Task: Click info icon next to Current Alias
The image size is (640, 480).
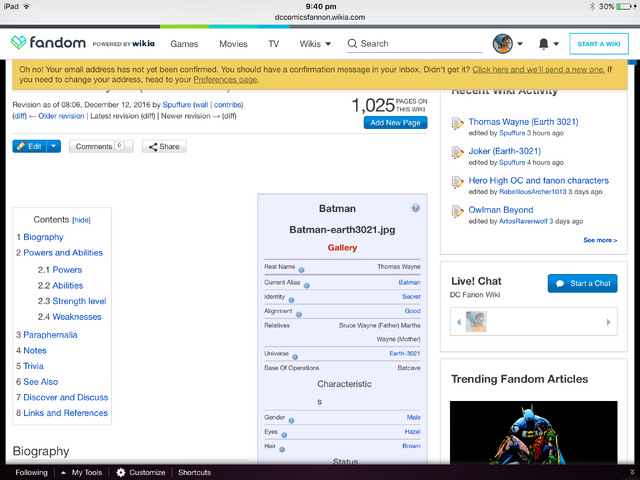Action: coord(307,286)
